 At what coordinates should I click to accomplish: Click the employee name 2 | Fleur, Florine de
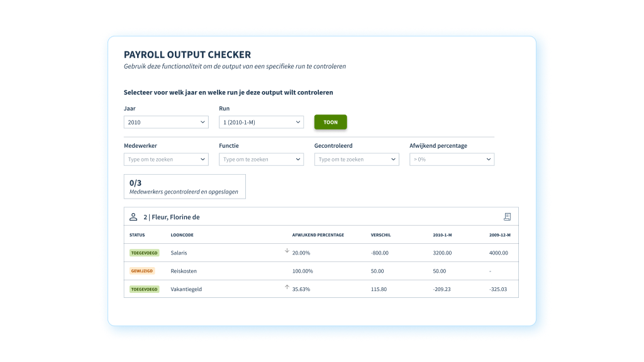172,217
